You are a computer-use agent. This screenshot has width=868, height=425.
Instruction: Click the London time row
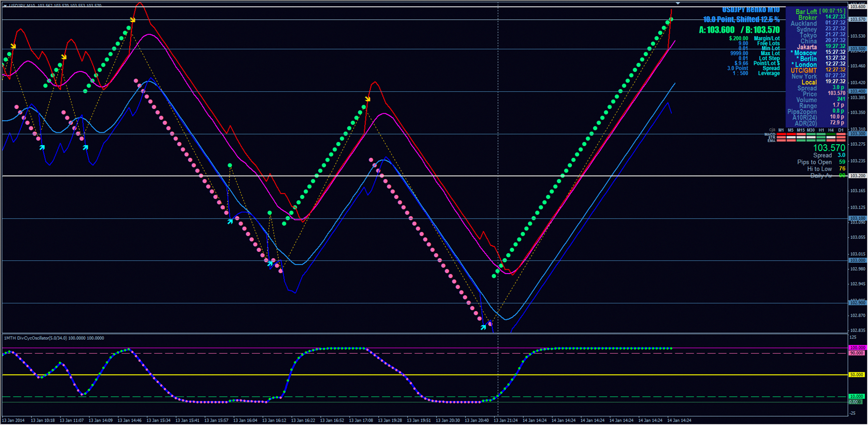(x=818, y=65)
